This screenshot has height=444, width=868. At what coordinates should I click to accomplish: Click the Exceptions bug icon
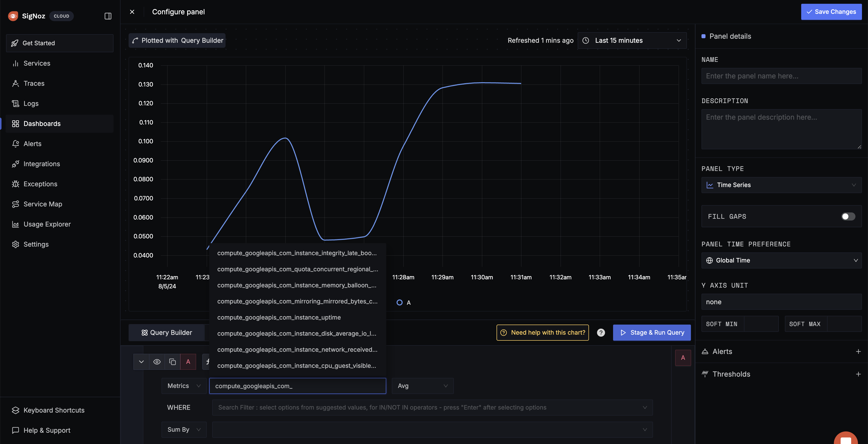[16, 184]
